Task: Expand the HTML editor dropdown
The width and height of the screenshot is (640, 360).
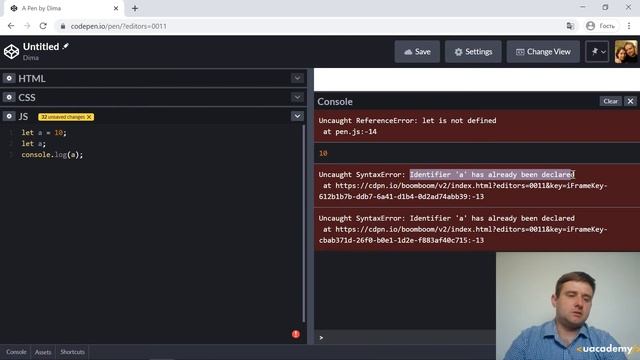Action: 297,78
